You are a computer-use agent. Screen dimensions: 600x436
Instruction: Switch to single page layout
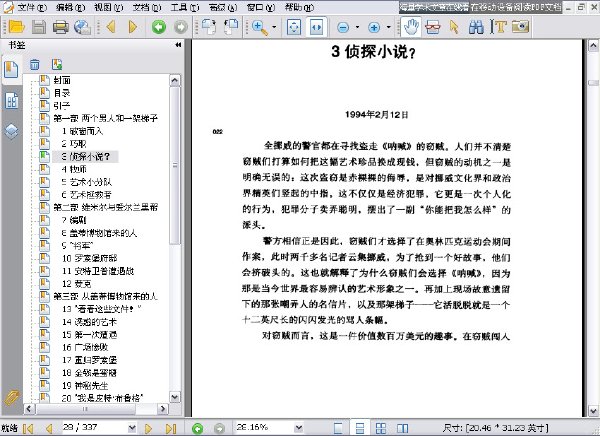click(338, 428)
